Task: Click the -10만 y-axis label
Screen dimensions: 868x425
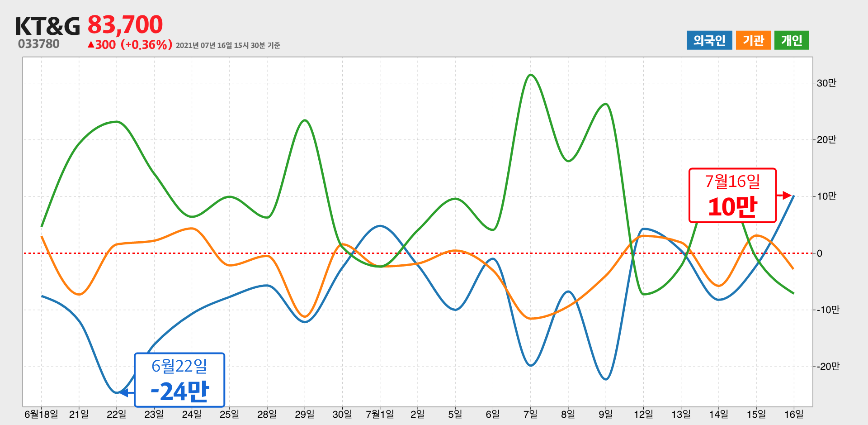Action: tap(828, 310)
